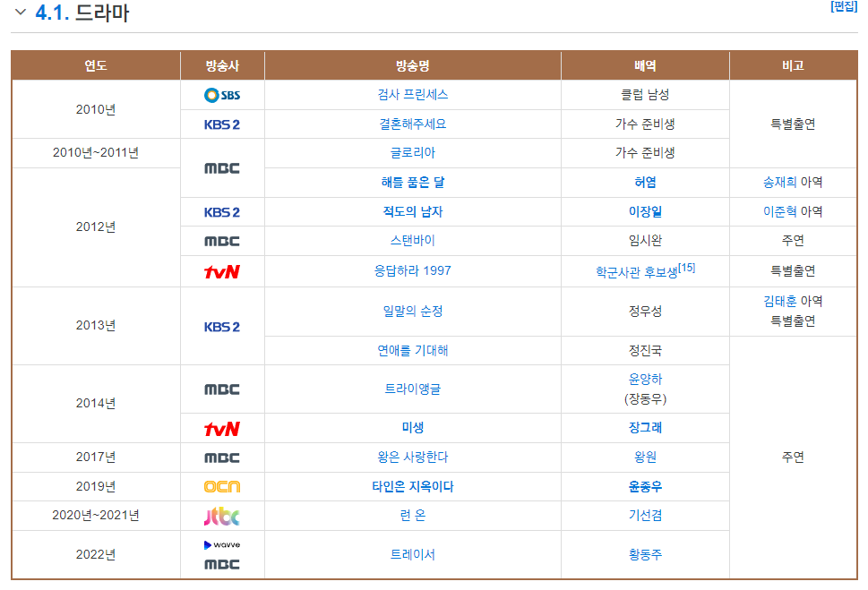Screen dimensions: 868x590
Task: Open the 김태훈 actor link
Action: 779,302
